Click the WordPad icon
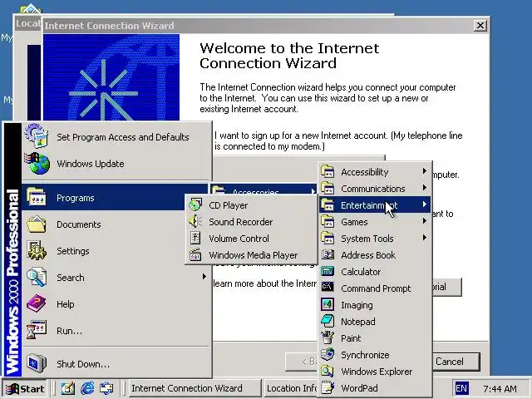The width and height of the screenshot is (532, 399). pos(328,387)
